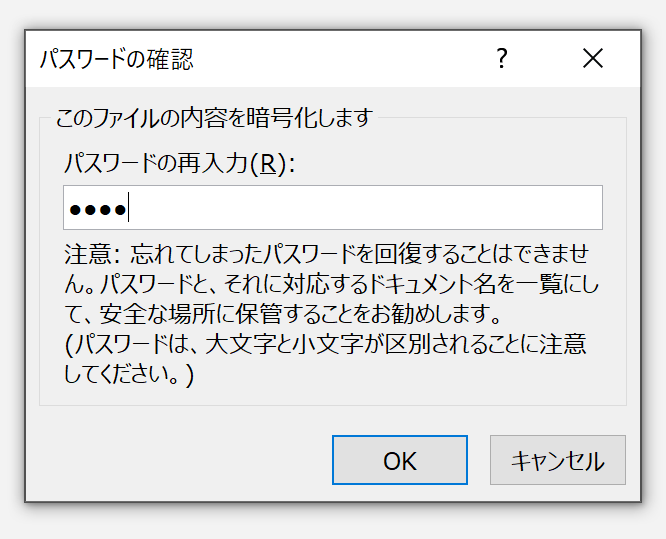
Task: Click the 注意: warning text first line
Action: [327, 254]
